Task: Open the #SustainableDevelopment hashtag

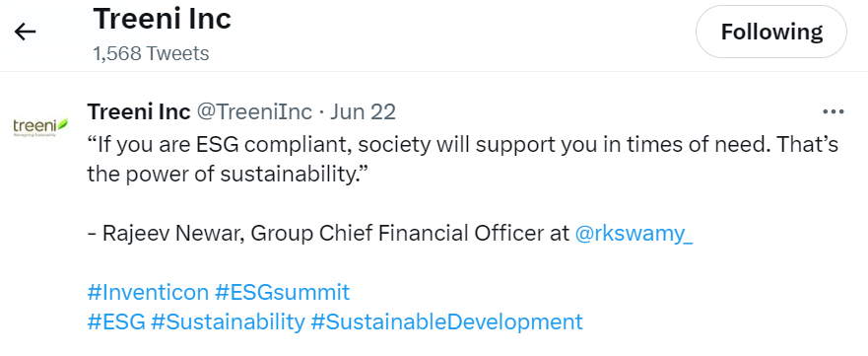Action: [x=446, y=321]
